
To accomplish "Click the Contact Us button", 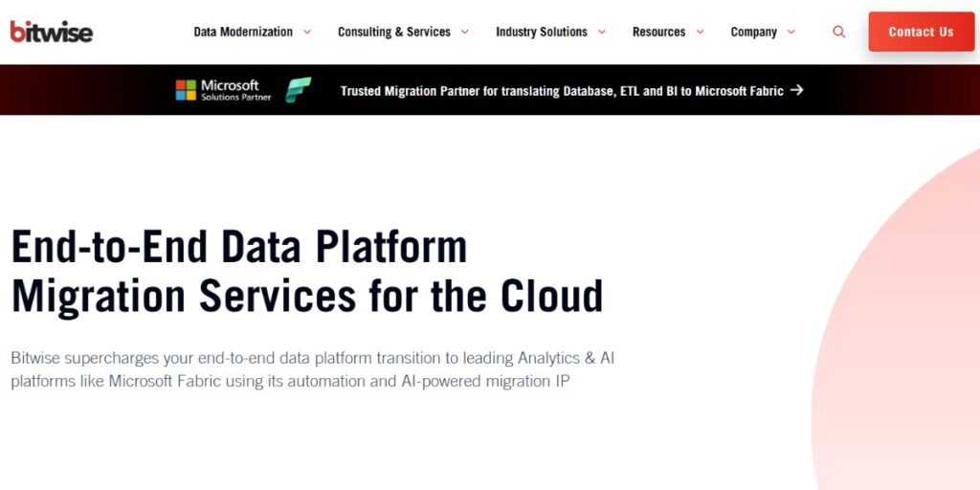I will 922,32.
